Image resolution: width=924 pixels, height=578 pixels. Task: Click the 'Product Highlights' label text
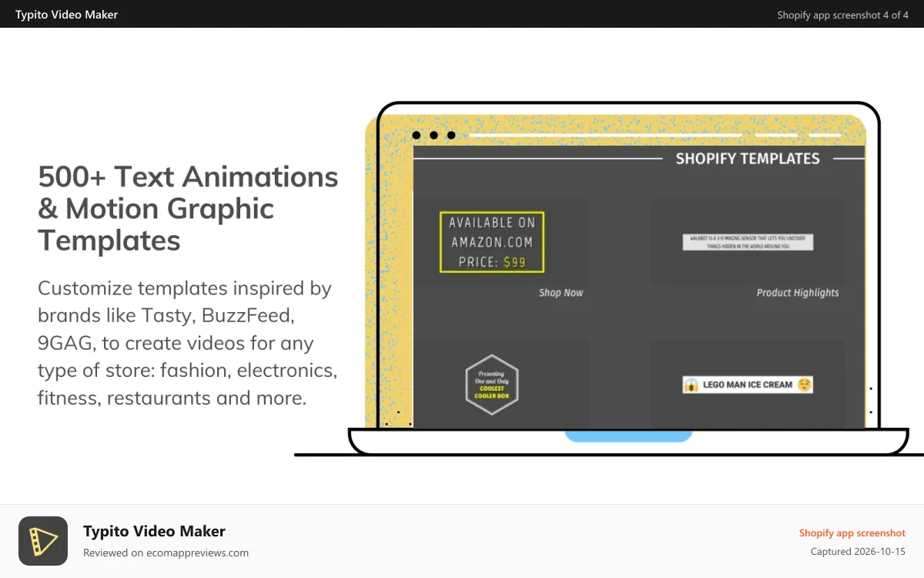click(x=798, y=293)
